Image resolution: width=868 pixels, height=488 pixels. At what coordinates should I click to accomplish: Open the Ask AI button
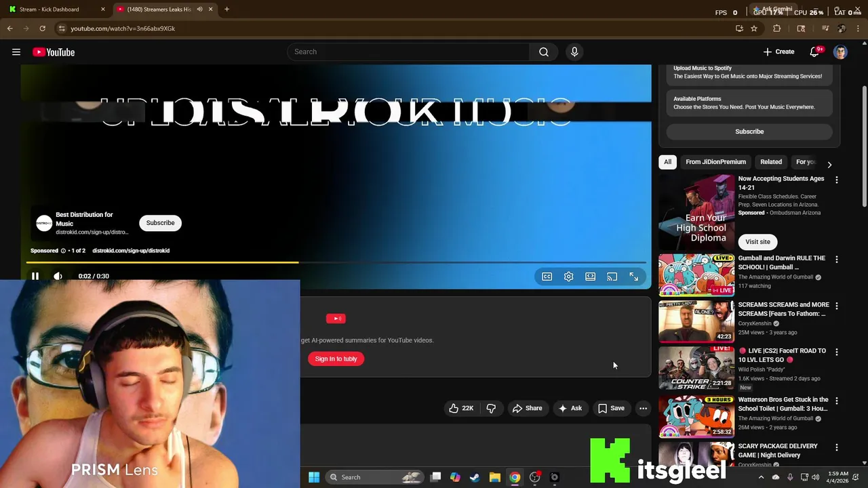(570, 408)
